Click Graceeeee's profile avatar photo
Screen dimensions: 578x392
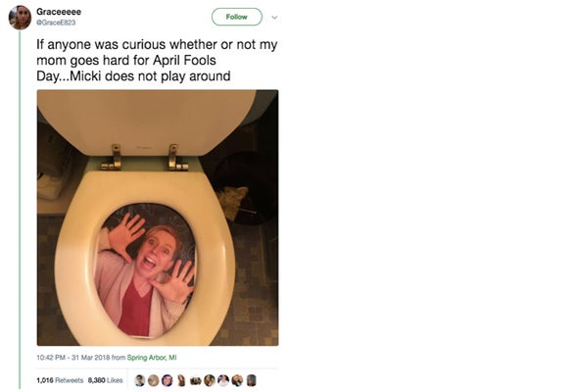[x=20, y=18]
